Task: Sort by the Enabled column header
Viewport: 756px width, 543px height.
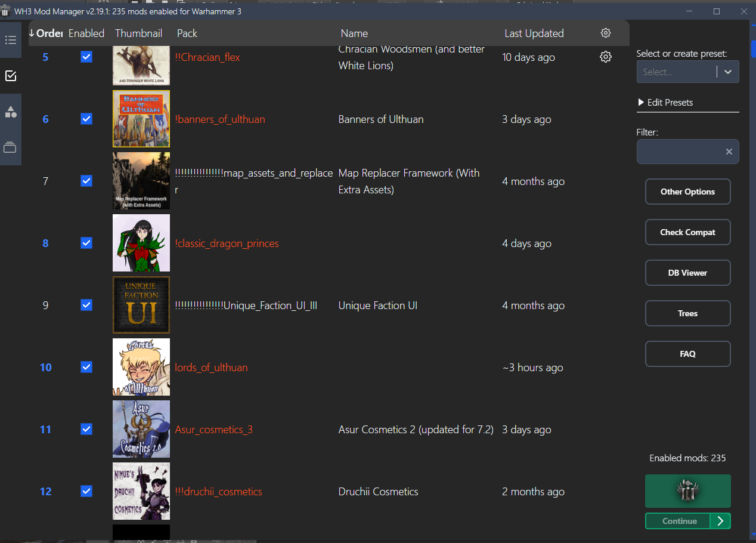Action: tap(86, 33)
